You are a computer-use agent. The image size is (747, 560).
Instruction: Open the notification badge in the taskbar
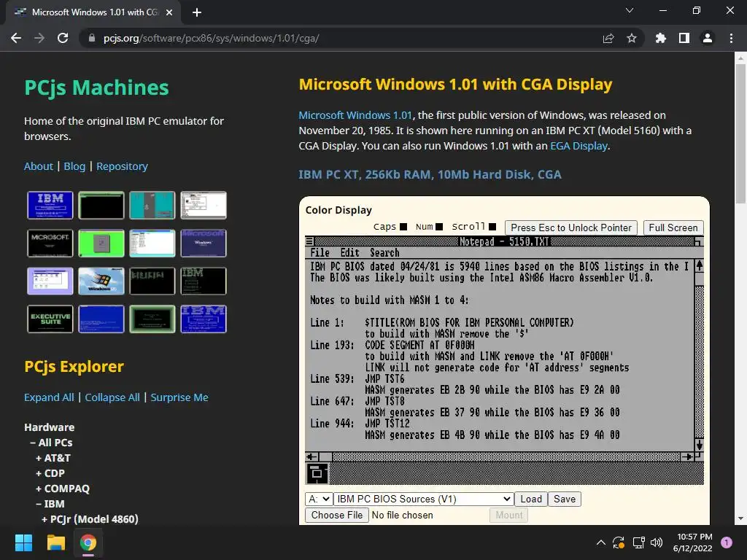tap(727, 542)
